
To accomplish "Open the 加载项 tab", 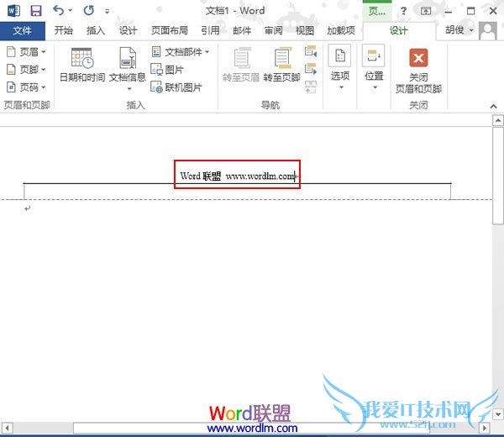I will 341,31.
